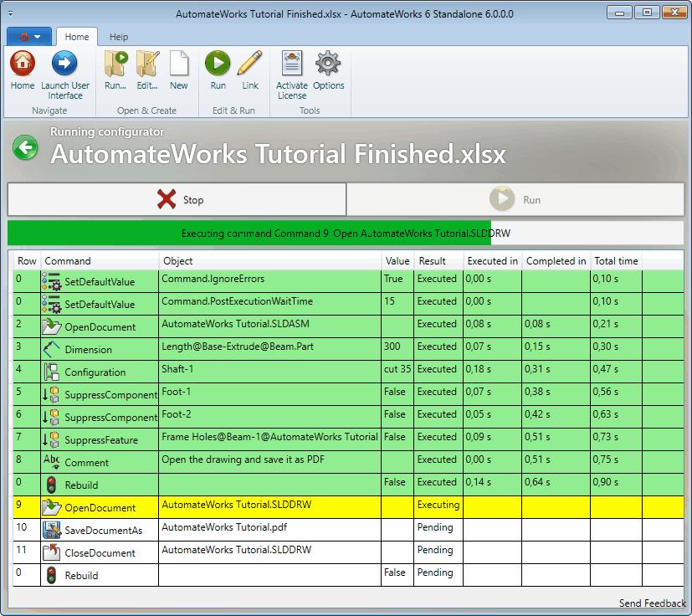Select the value 300 in Dimension row
The height and width of the screenshot is (616, 692).
coord(397,348)
